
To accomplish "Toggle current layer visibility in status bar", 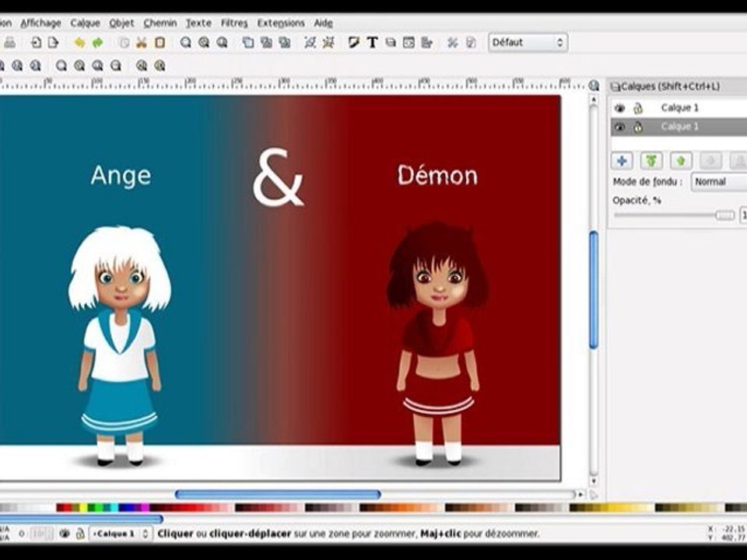I will coord(65,534).
